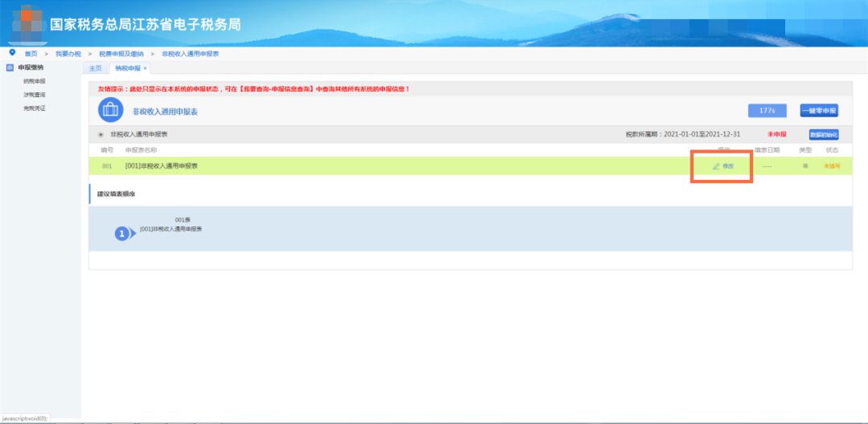Open 纳税申报 in the sidebar
The width and height of the screenshot is (868, 424).
pos(35,81)
